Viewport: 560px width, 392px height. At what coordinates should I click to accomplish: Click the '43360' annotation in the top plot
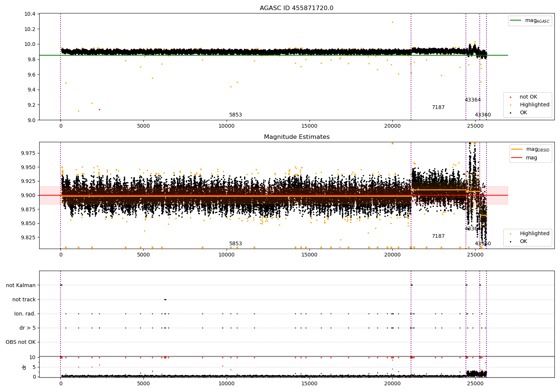(483, 115)
